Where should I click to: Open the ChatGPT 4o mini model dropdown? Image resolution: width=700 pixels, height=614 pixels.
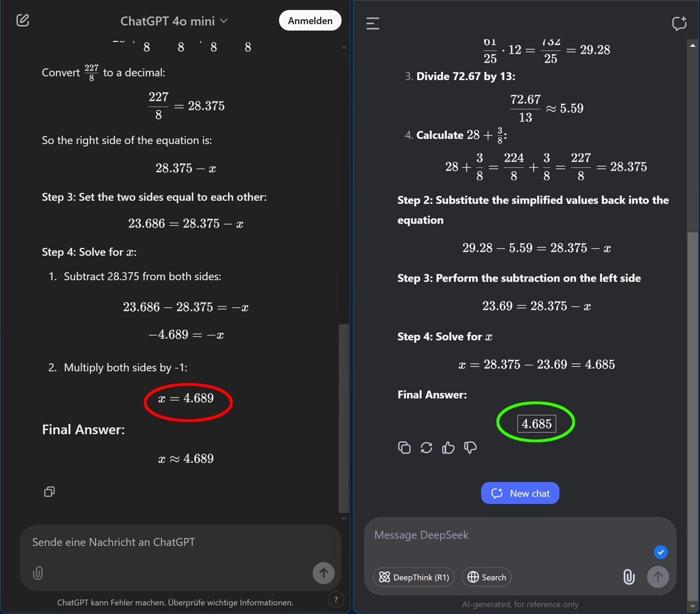[174, 21]
